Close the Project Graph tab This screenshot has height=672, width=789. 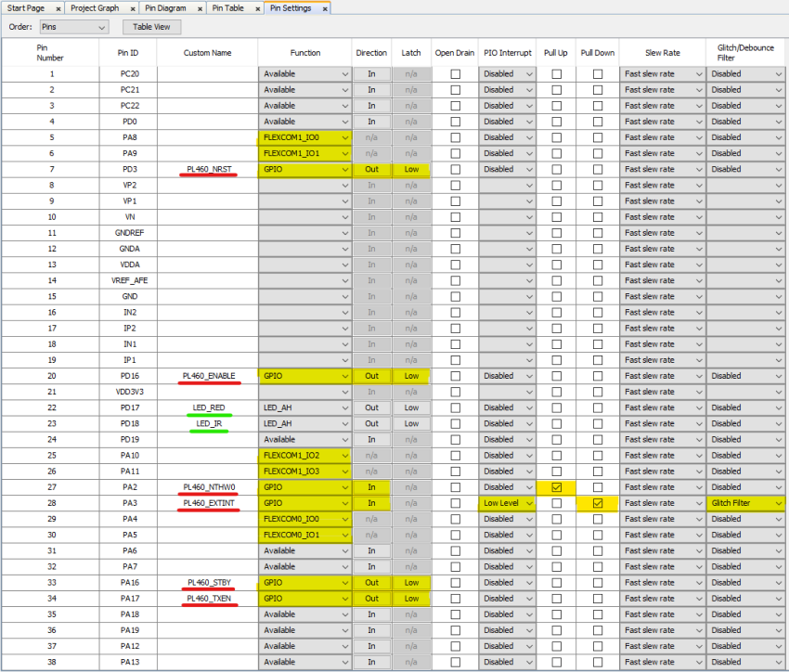(x=133, y=9)
